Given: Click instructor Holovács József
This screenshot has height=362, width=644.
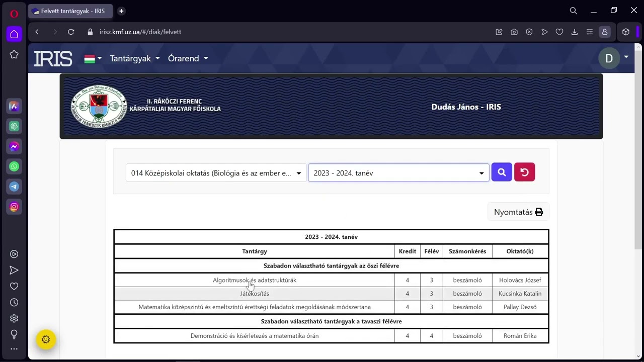Looking at the screenshot, I should [520, 280].
